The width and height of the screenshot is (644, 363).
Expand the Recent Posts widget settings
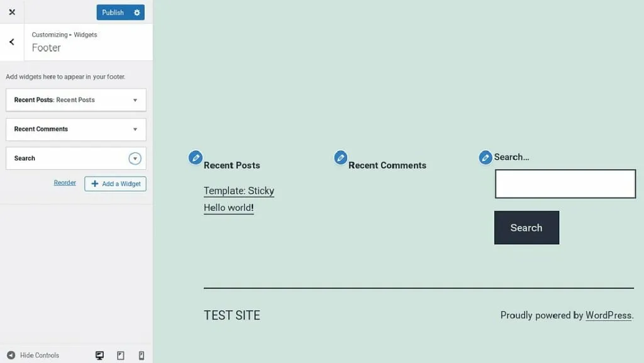pyautogui.click(x=136, y=99)
